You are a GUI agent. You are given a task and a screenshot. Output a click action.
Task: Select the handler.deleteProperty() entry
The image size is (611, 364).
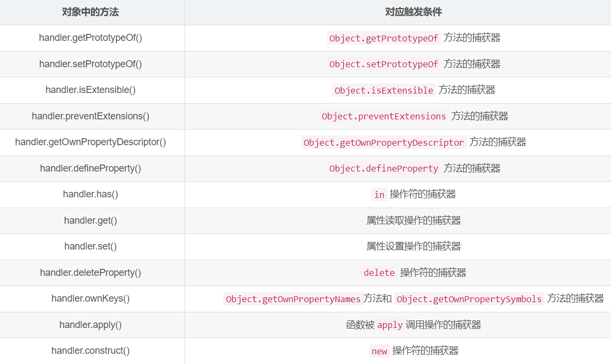90,273
